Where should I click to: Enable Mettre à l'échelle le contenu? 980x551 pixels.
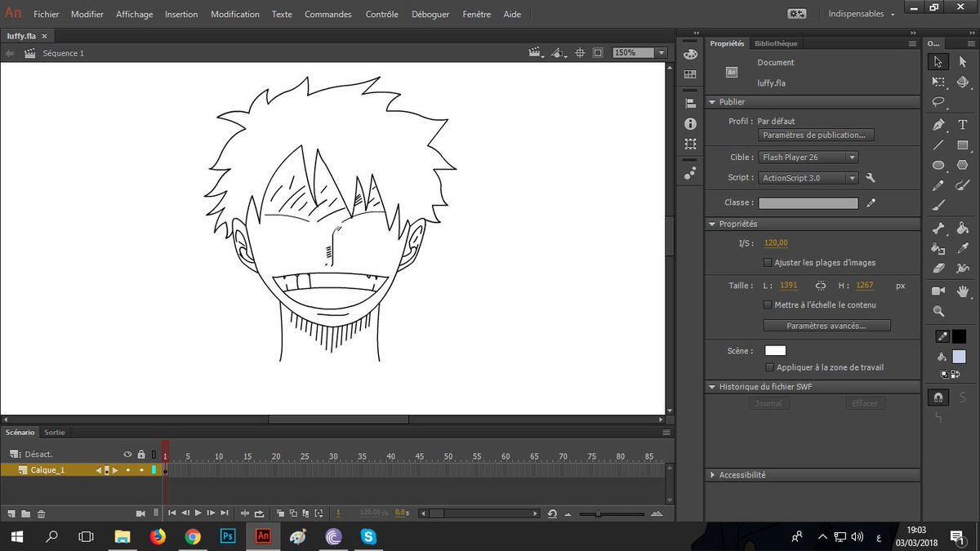[767, 304]
